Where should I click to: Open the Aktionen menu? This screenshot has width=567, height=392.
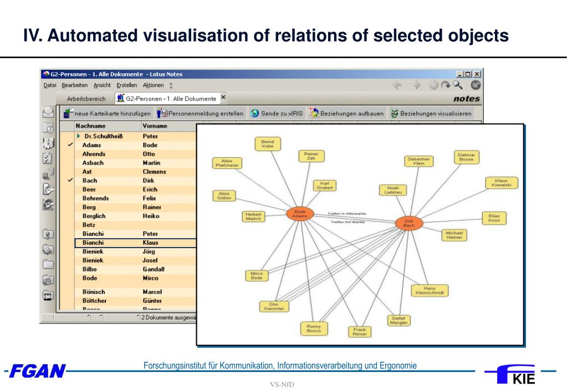pos(153,85)
